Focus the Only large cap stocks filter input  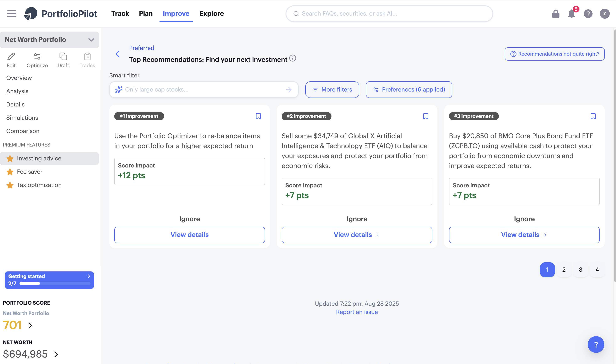204,89
